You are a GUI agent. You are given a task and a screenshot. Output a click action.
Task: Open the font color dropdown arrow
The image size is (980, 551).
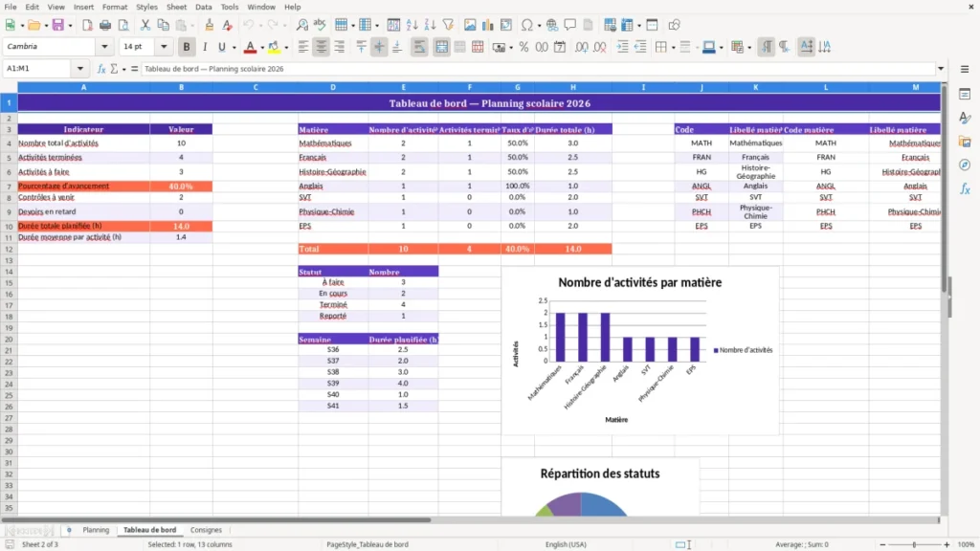click(262, 47)
